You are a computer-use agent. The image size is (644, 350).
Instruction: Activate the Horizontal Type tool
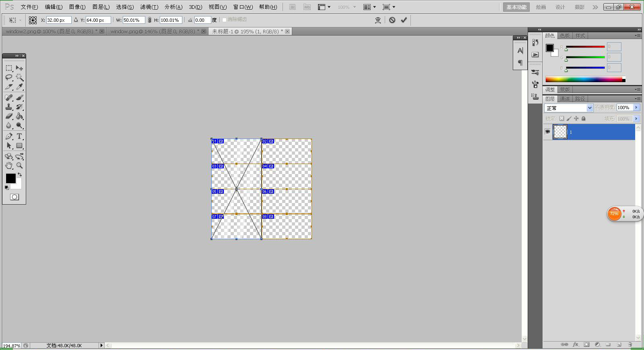point(19,136)
